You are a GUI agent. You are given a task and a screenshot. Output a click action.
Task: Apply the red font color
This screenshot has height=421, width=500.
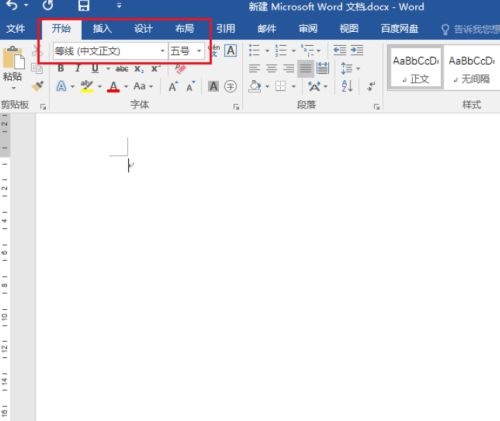point(113,87)
